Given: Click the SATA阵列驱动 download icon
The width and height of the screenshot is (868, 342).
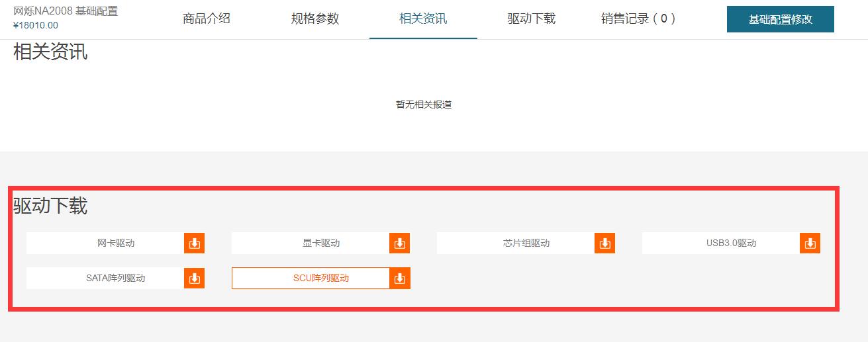Looking at the screenshot, I should (194, 278).
